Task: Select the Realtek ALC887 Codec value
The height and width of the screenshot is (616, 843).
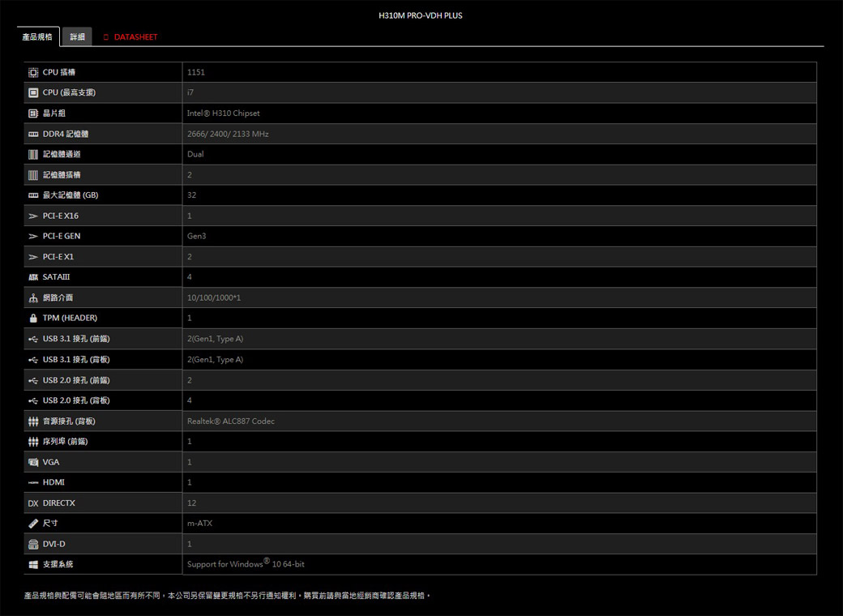Action: tap(230, 421)
